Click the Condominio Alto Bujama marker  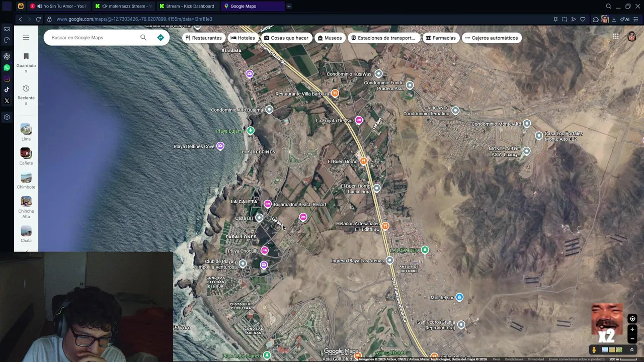click(269, 110)
